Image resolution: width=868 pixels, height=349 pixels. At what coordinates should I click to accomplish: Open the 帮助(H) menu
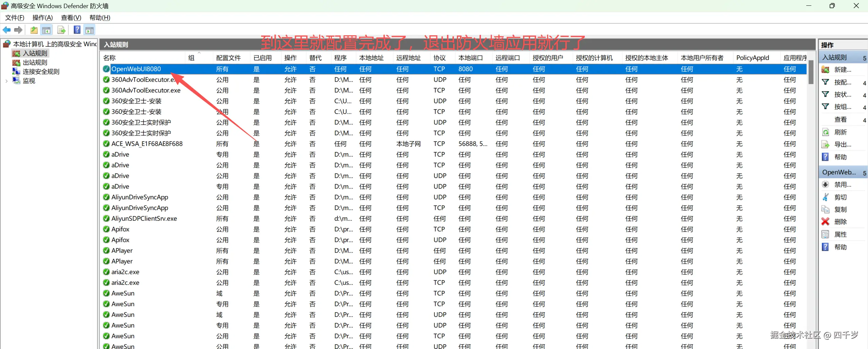click(100, 18)
